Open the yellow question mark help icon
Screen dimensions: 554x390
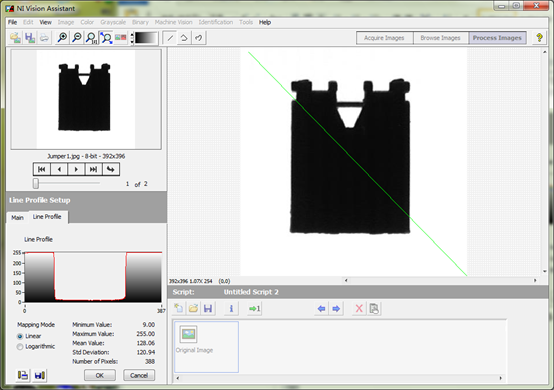539,37
